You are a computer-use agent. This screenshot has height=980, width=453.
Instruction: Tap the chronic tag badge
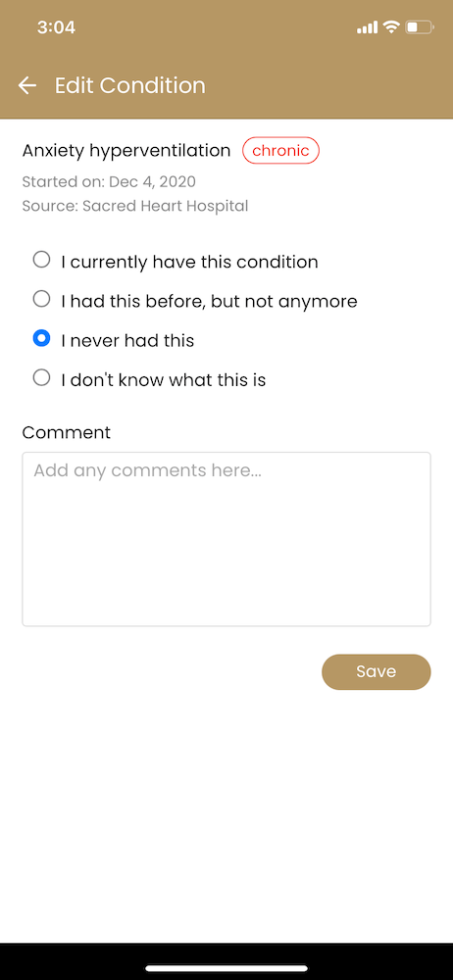tap(281, 151)
